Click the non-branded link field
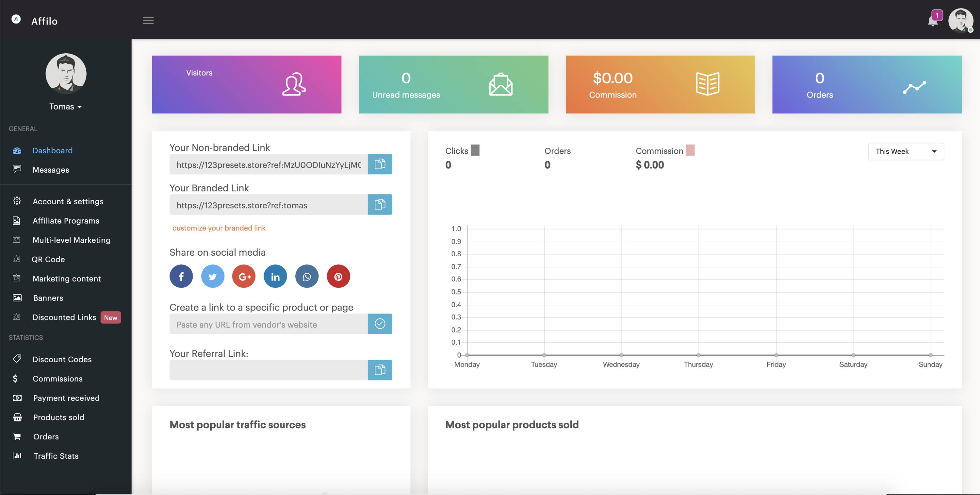The height and width of the screenshot is (495, 980). point(269,164)
